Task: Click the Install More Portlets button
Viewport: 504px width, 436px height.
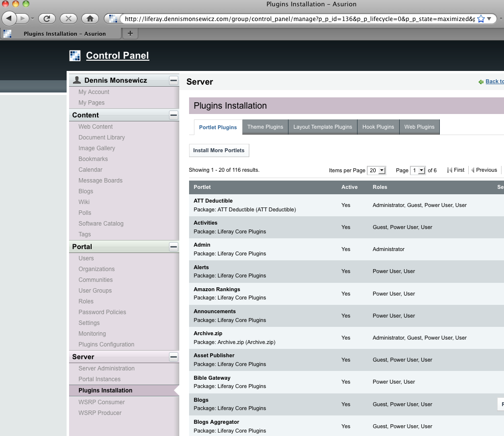Action: coord(219,150)
